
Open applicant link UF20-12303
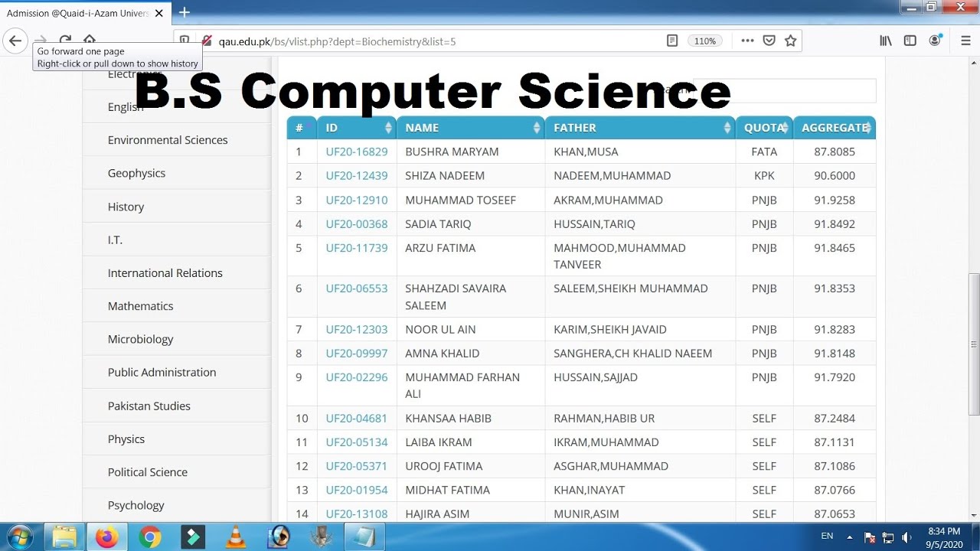[x=357, y=329]
